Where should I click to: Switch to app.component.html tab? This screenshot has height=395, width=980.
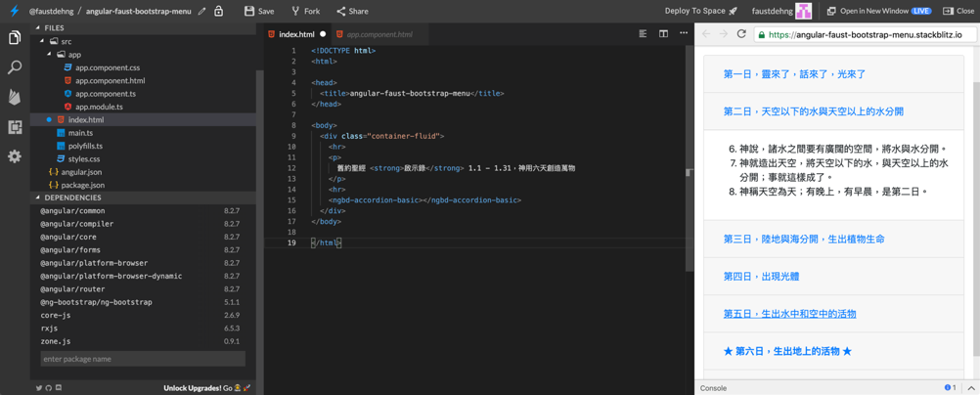[x=379, y=34]
